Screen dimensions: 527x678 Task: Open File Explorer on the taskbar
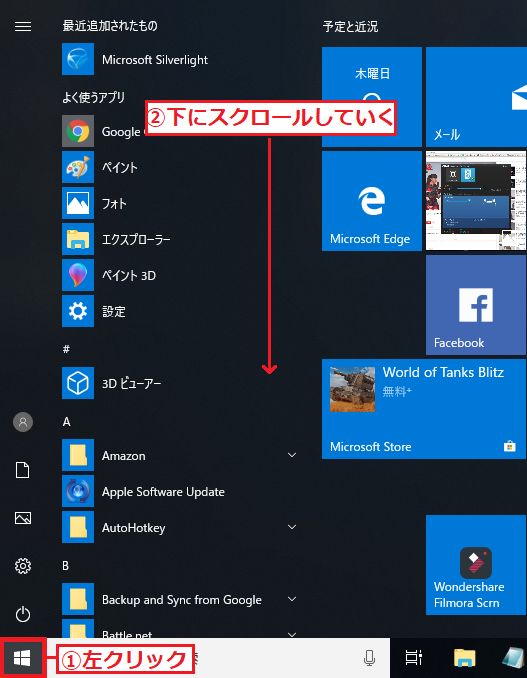pyautogui.click(x=465, y=658)
